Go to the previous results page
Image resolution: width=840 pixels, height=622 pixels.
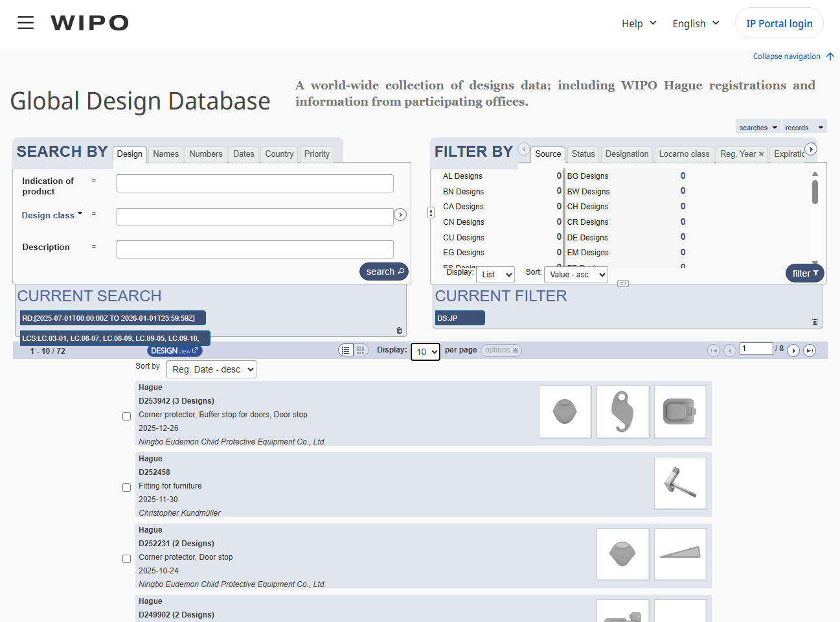pos(730,351)
